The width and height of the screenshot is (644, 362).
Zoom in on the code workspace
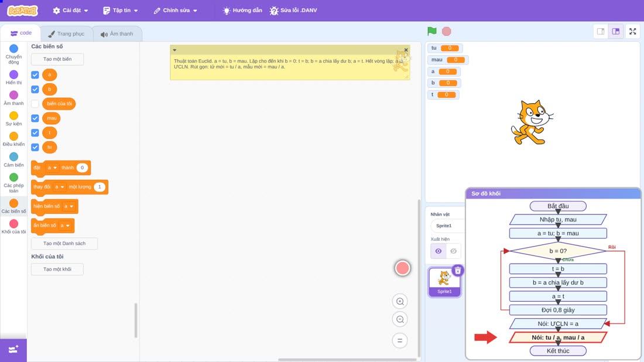(400, 301)
